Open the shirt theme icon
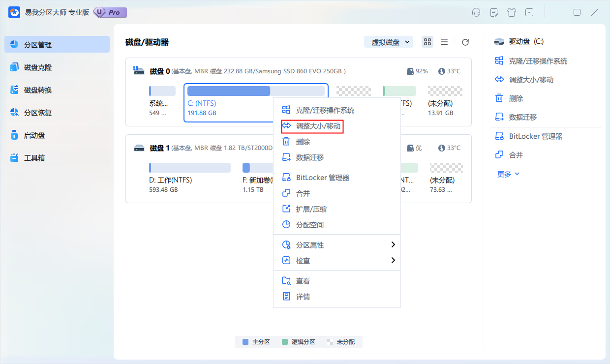 point(511,12)
